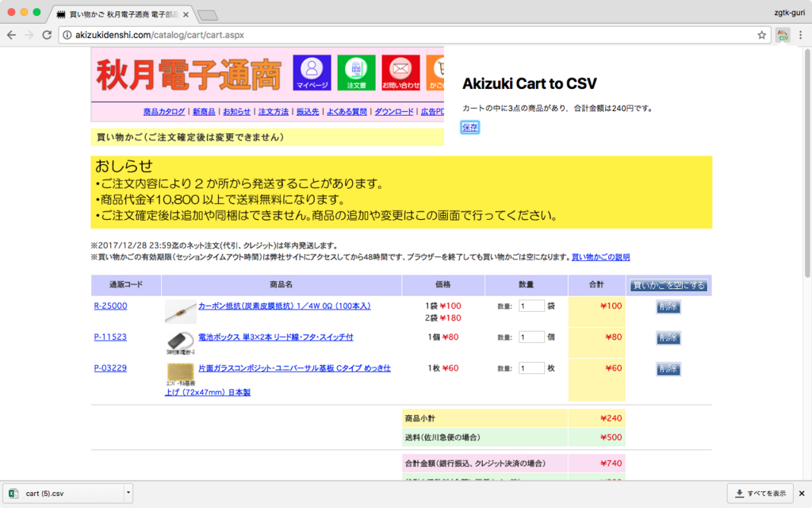Click 買い物かごの説明 link
Screen dimensions: 812x508
coord(601,257)
